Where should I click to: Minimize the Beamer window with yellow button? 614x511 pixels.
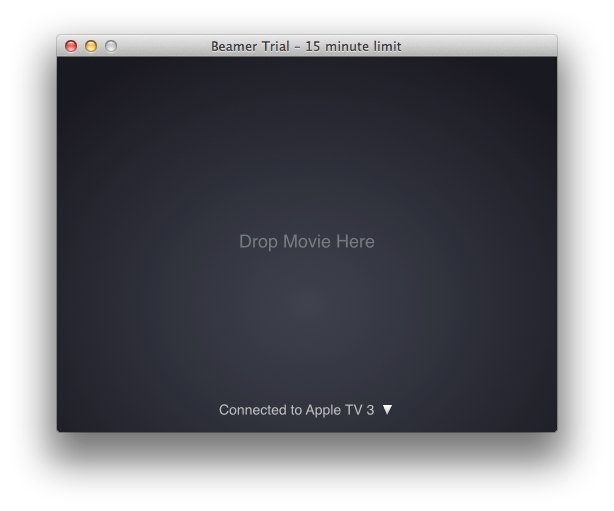(91, 46)
